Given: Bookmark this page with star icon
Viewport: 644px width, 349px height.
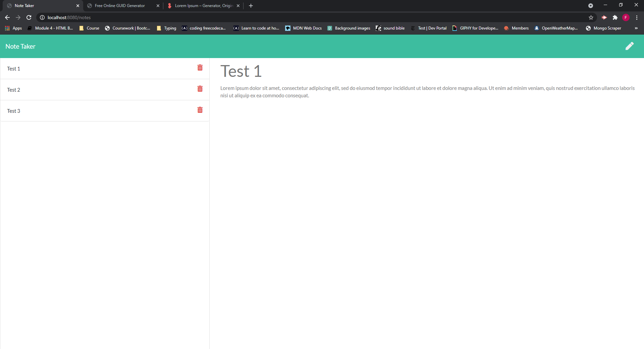Looking at the screenshot, I should (591, 17).
